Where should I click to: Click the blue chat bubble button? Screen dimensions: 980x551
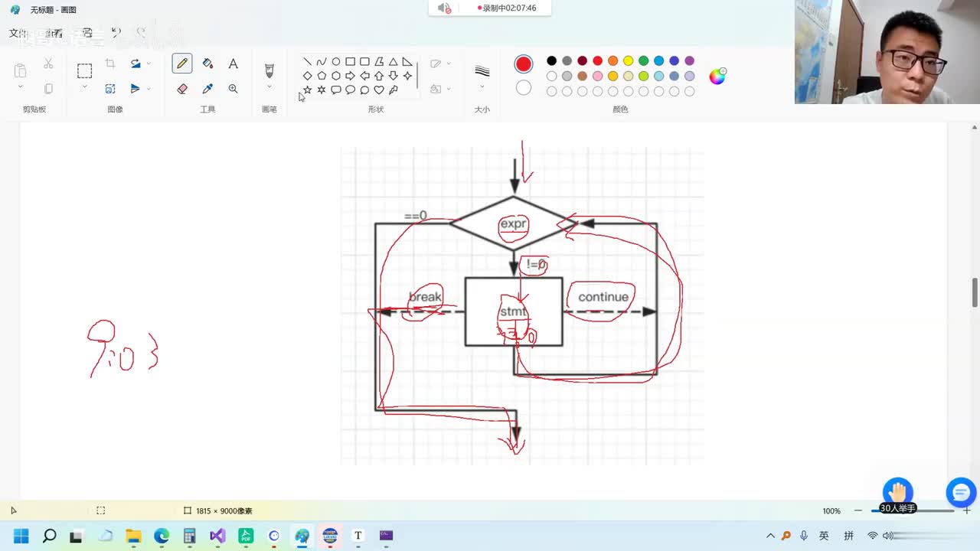(x=961, y=492)
